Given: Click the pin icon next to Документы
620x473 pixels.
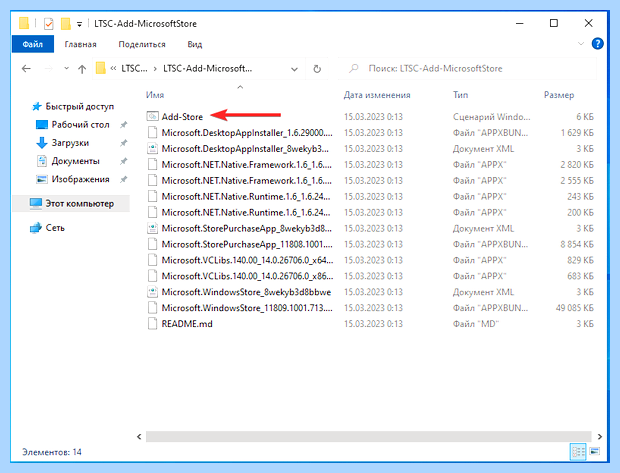Looking at the screenshot, I should coord(123,161).
